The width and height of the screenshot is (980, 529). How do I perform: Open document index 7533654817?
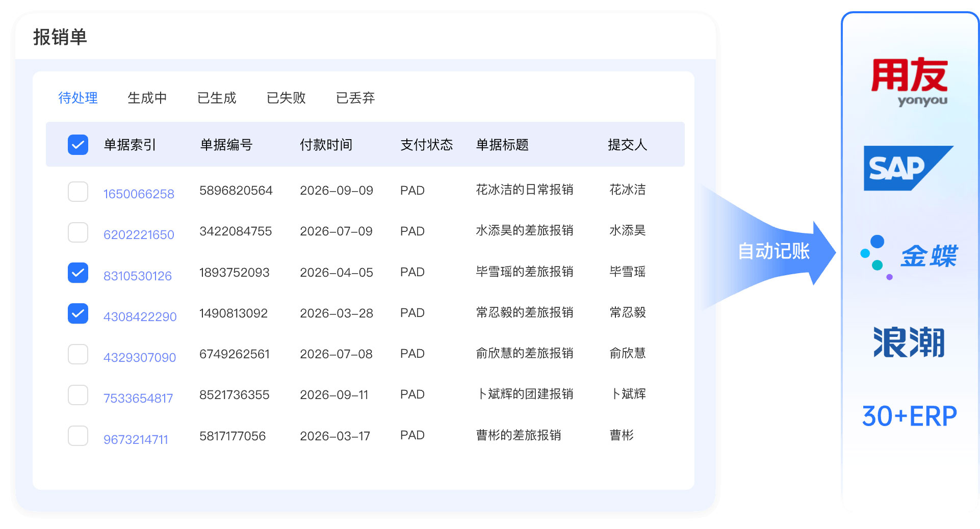[138, 398]
